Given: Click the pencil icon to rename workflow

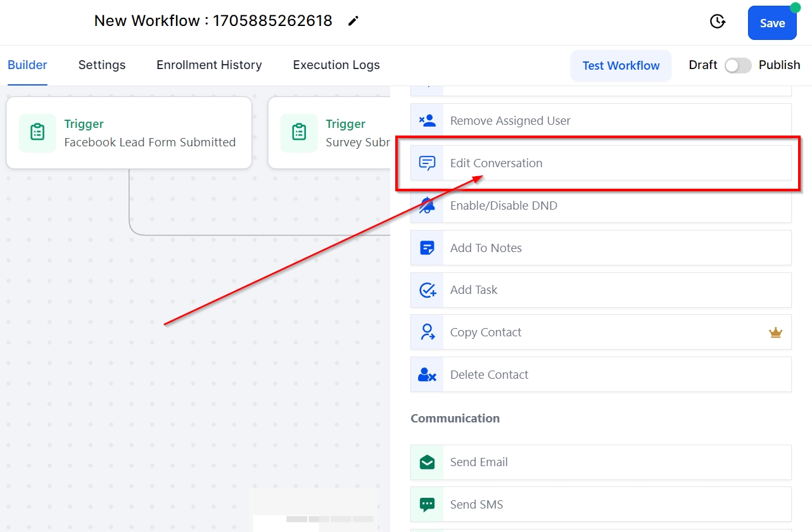Looking at the screenshot, I should click(353, 21).
